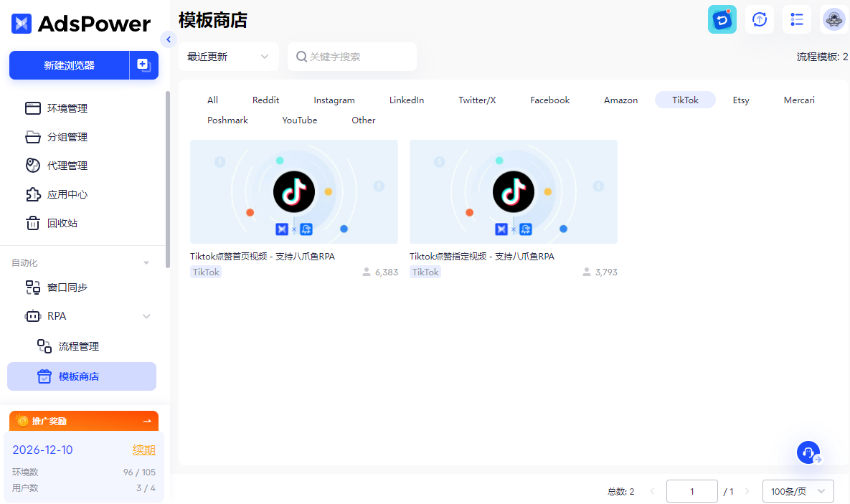Click the sidebar vertical scrollbar
850x504 pixels.
(168, 179)
